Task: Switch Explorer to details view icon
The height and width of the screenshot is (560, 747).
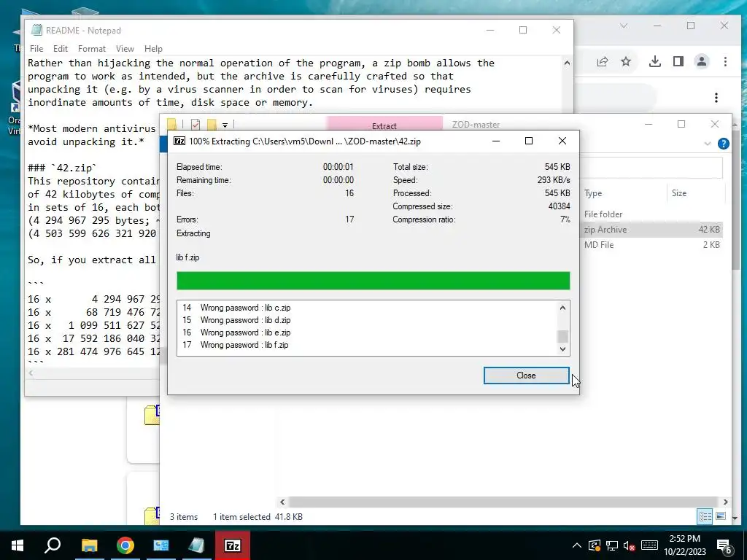Action: [x=705, y=516]
